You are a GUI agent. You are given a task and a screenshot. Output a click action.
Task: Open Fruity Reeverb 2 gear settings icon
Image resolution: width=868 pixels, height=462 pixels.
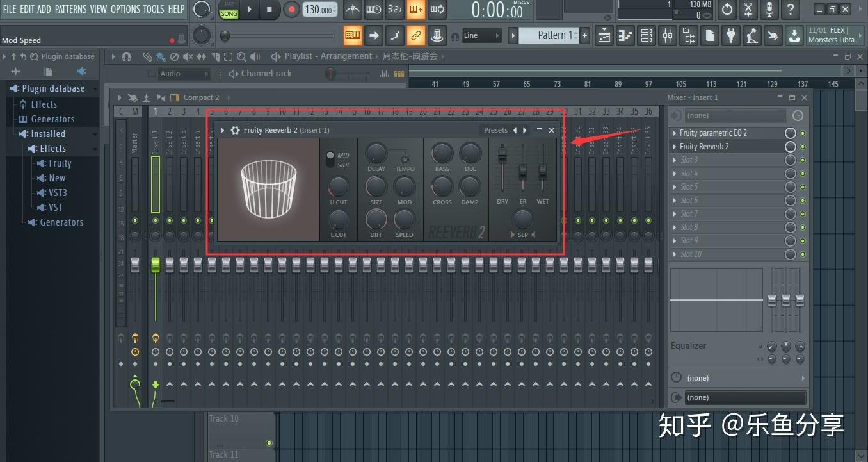click(x=235, y=130)
